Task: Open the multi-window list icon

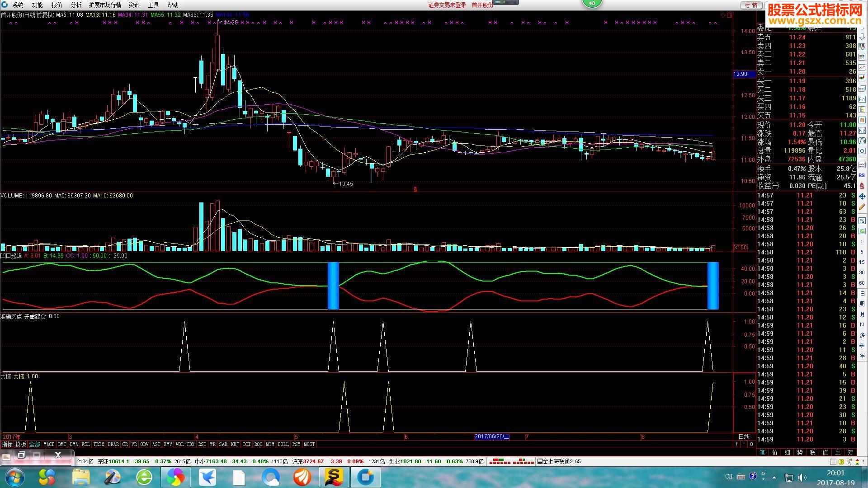Action: coord(862,89)
